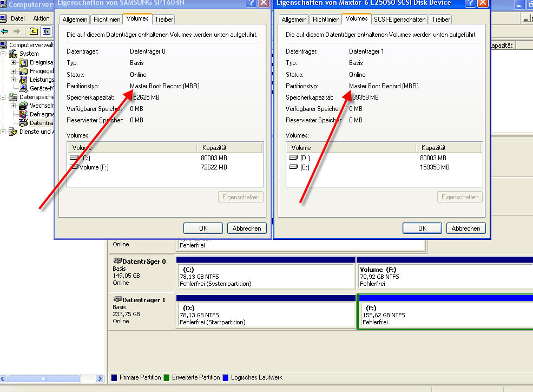Select the System node icon in the tree

click(x=13, y=54)
